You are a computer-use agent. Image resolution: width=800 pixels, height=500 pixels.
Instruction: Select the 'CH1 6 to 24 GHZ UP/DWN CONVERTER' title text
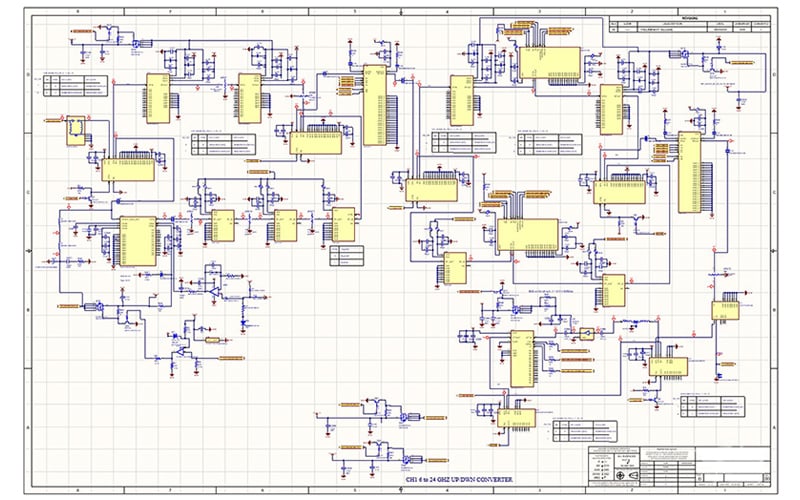(459, 480)
